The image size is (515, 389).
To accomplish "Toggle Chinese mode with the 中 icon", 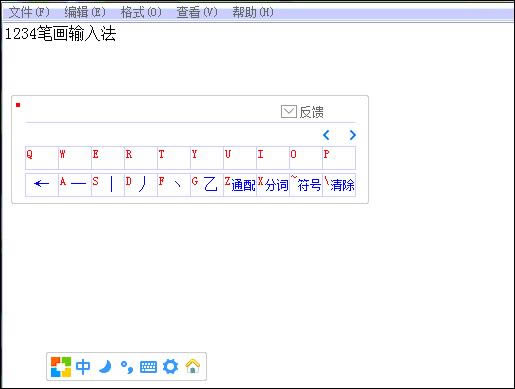I will 83,367.
